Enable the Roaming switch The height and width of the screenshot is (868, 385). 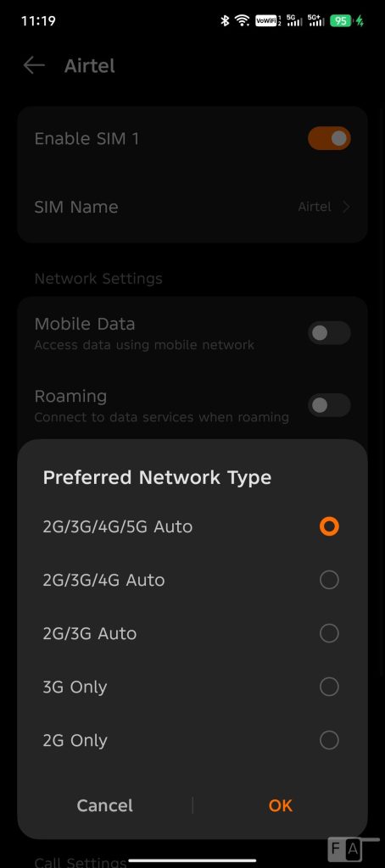pyautogui.click(x=329, y=405)
